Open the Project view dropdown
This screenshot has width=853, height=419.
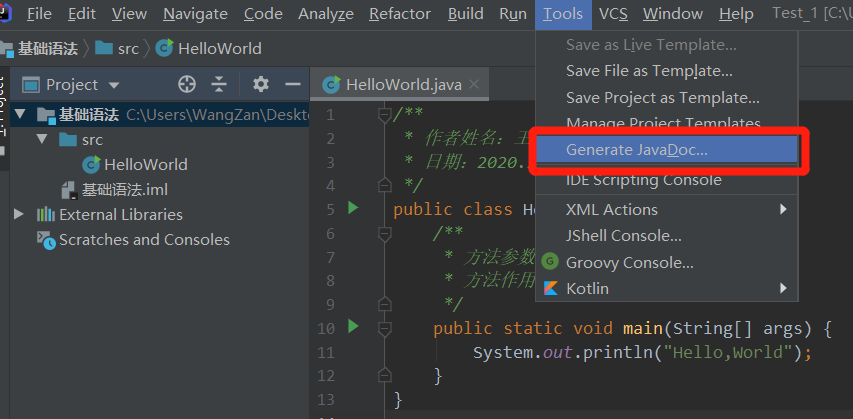(x=113, y=85)
